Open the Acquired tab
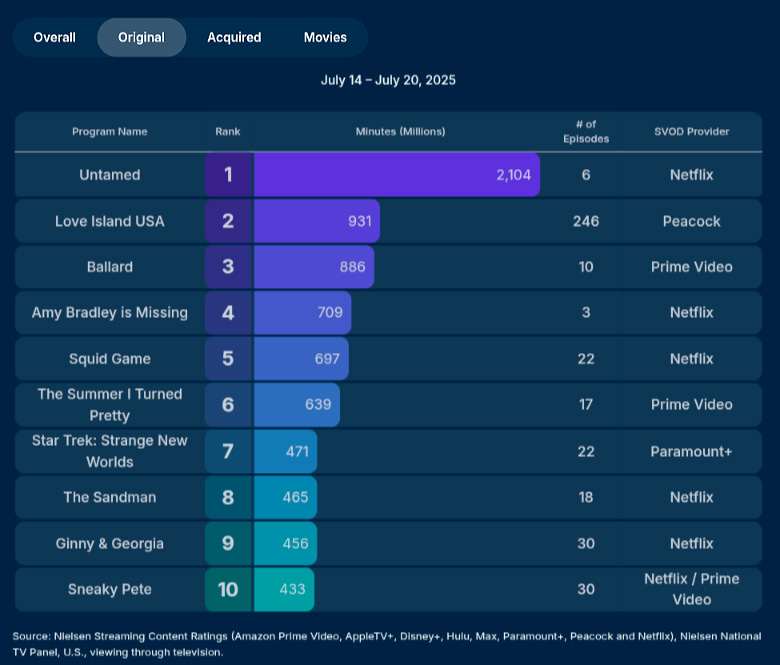 [x=234, y=37]
